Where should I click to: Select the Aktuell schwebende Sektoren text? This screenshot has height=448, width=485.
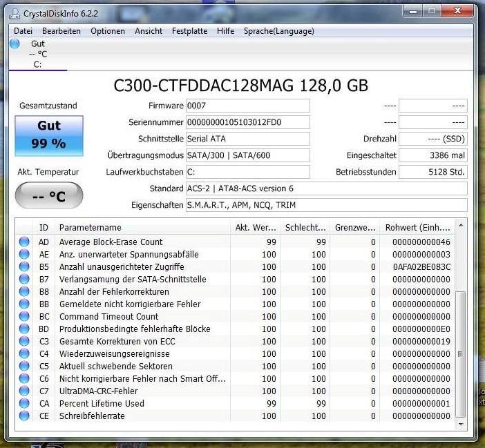(115, 366)
